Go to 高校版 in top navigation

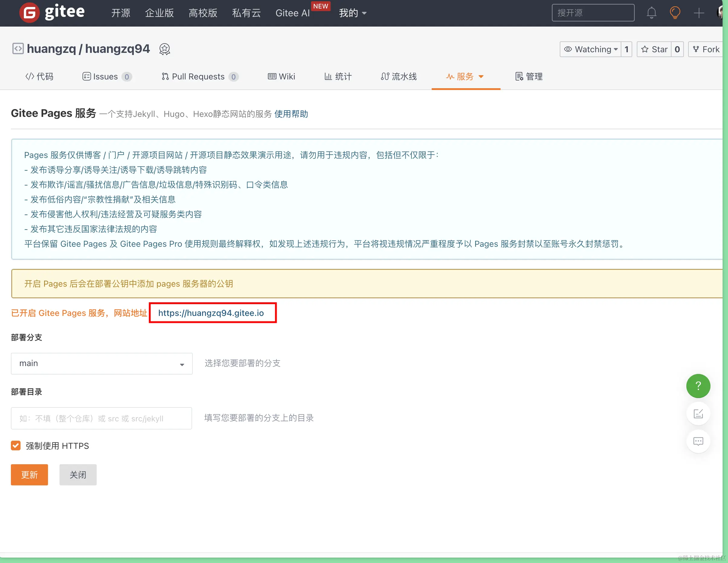coord(203,13)
